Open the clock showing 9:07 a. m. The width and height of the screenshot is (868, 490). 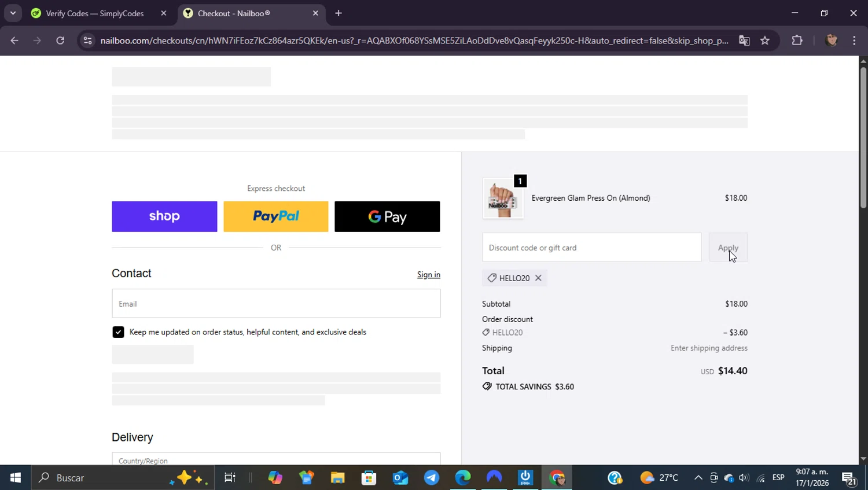pos(812,478)
